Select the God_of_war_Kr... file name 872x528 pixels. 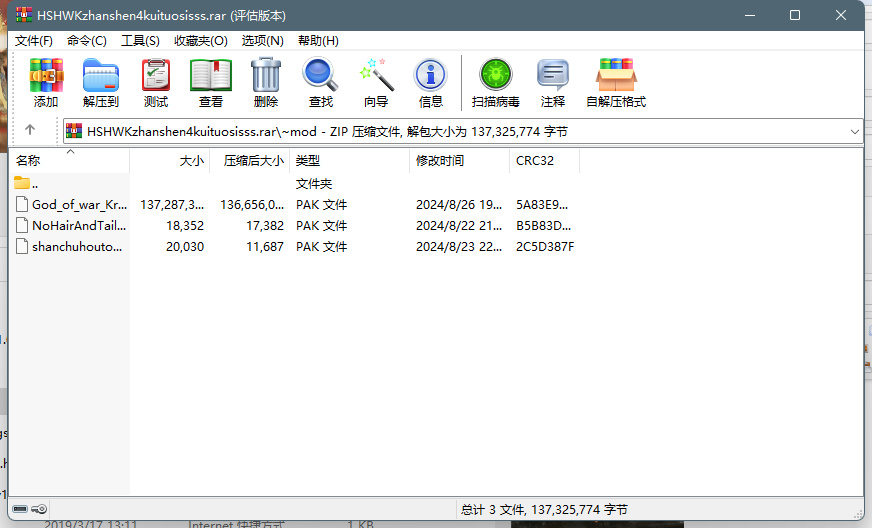click(80, 205)
